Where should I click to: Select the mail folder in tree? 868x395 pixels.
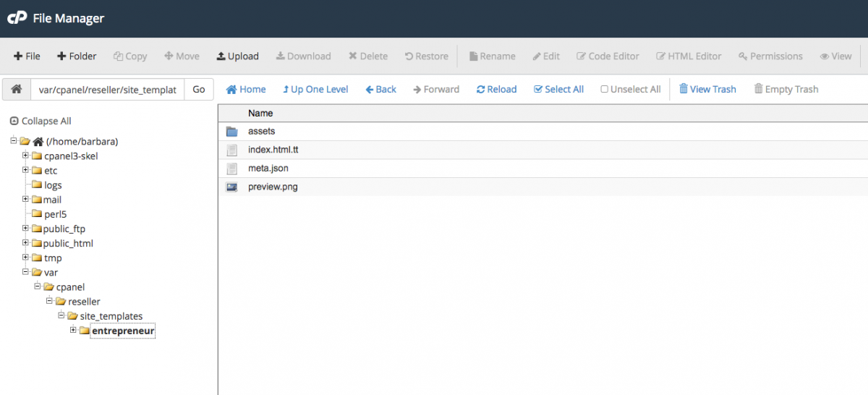coord(52,200)
